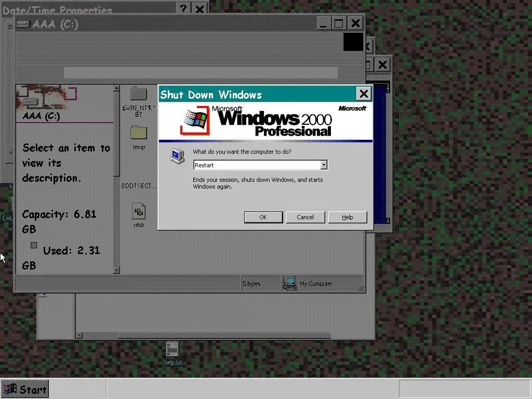Open Help in the Shut Down dialog
The height and width of the screenshot is (399, 532).
point(348,217)
